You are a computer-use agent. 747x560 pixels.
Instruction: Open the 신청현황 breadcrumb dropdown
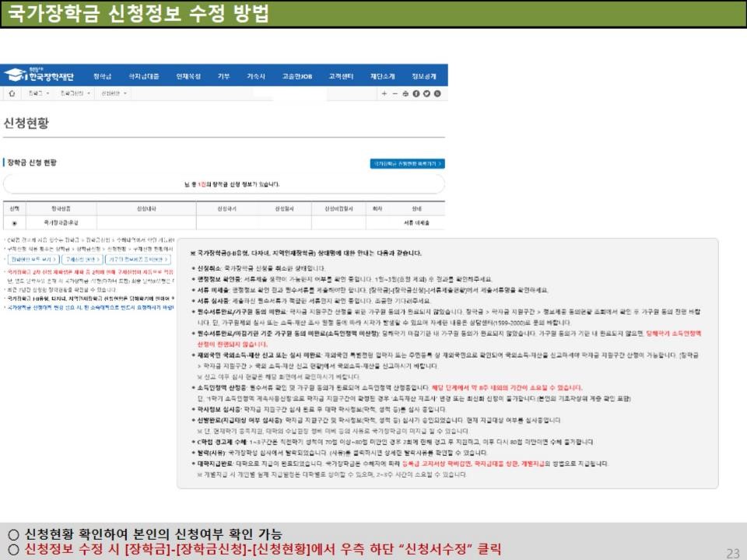tap(112, 93)
